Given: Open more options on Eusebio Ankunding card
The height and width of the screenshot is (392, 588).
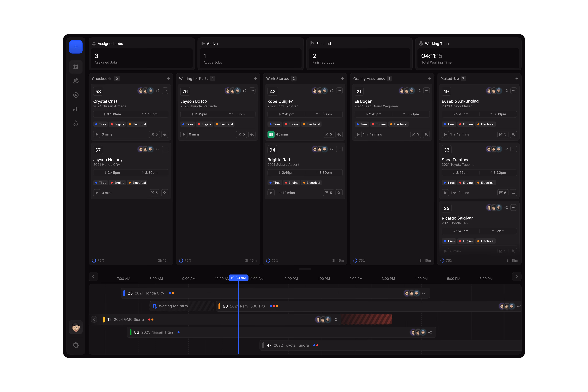Looking at the screenshot, I should [x=513, y=90].
